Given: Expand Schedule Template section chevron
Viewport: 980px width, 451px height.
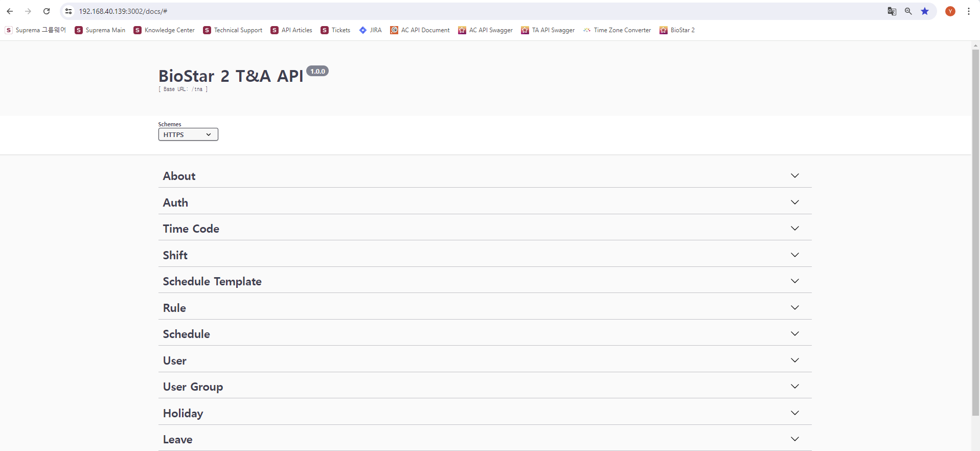Looking at the screenshot, I should (795, 281).
